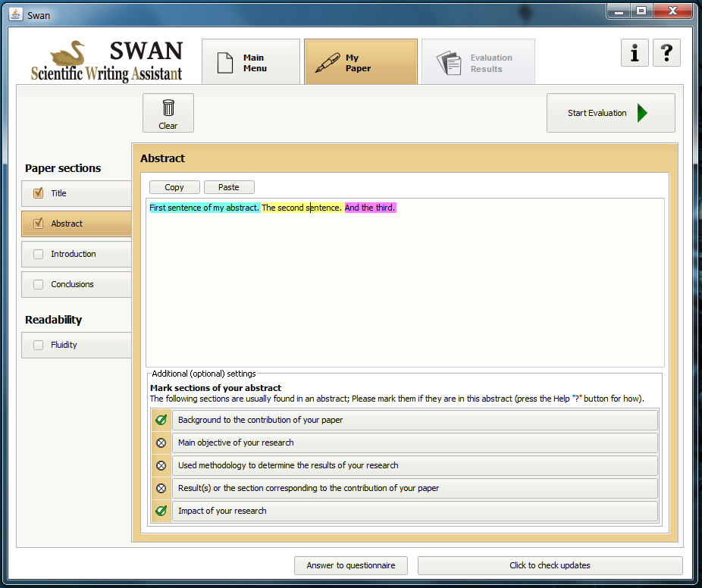Click the Java icon in the title bar
This screenshot has height=588, width=702.
(16, 14)
